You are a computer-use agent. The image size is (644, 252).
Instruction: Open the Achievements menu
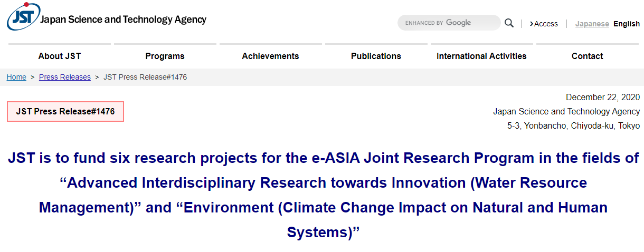pos(270,56)
